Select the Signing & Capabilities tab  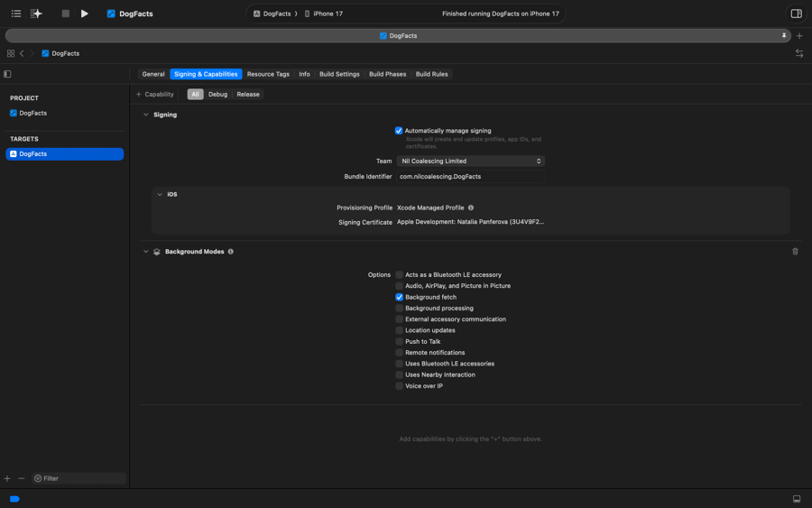[206, 74]
